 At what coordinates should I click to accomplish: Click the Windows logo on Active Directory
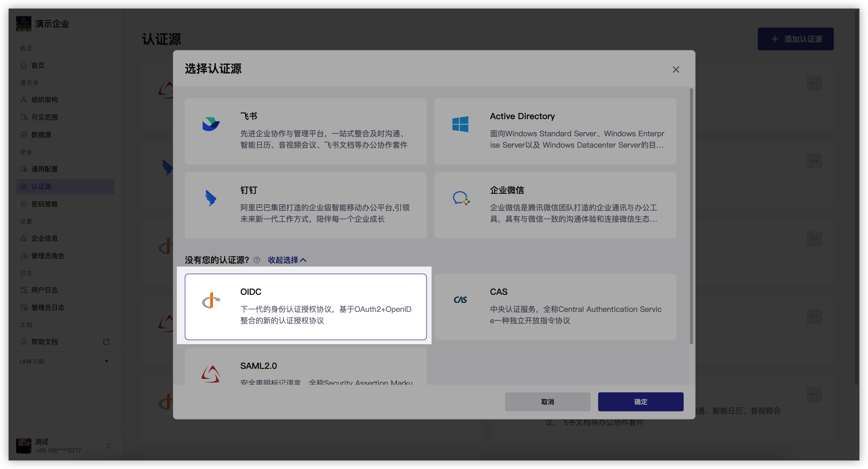460,124
